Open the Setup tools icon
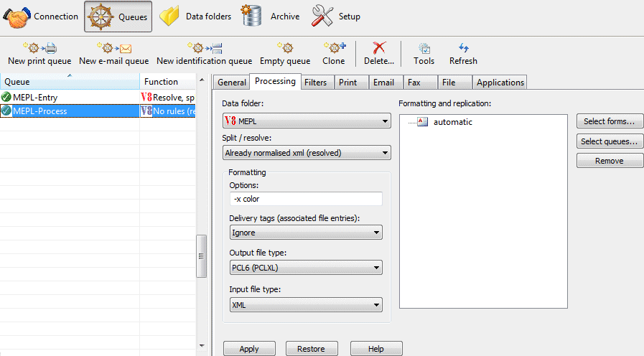 tap(322, 16)
